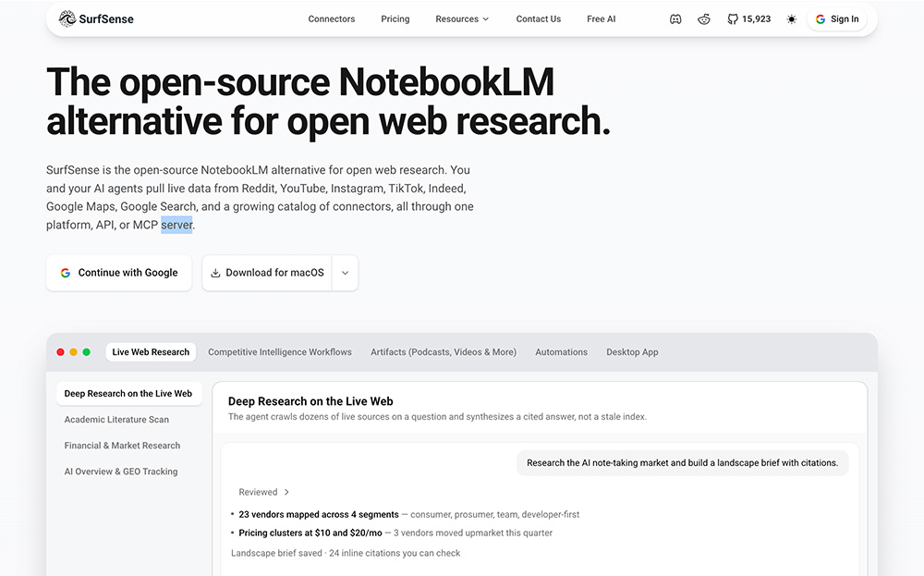Click the download arrow icon beside macOS
Image resolution: width=924 pixels, height=576 pixels.
[x=215, y=273]
